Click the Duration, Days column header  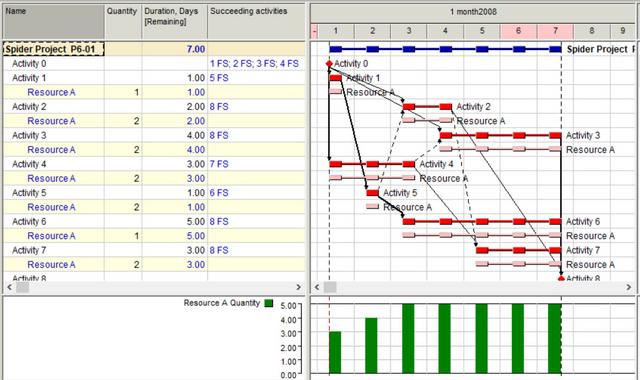(175, 22)
